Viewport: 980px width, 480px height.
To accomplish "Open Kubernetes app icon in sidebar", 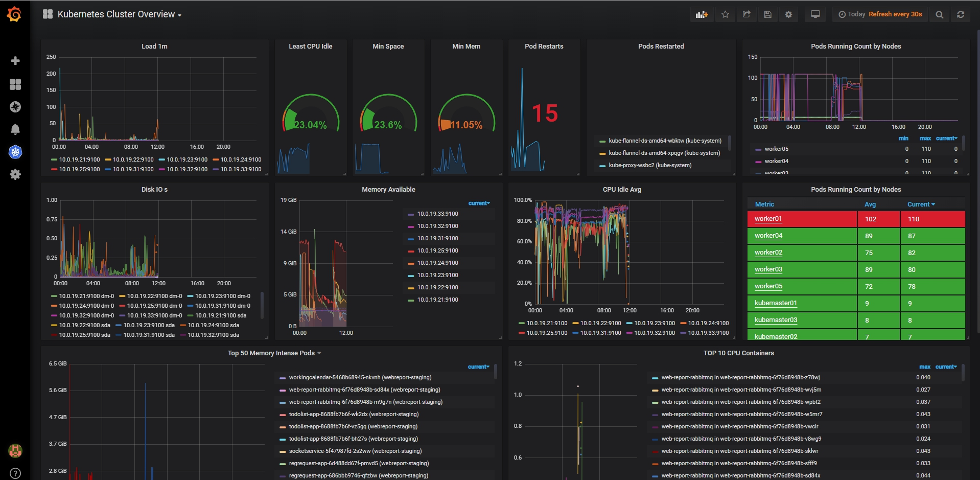I will point(15,152).
